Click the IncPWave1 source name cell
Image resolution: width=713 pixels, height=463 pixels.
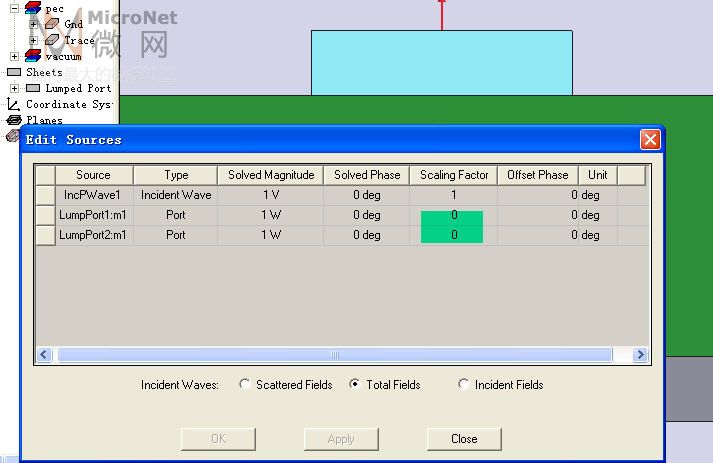pyautogui.click(x=94, y=195)
